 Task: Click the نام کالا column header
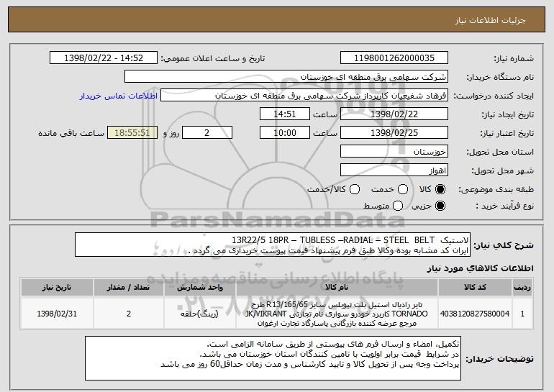[337, 288]
